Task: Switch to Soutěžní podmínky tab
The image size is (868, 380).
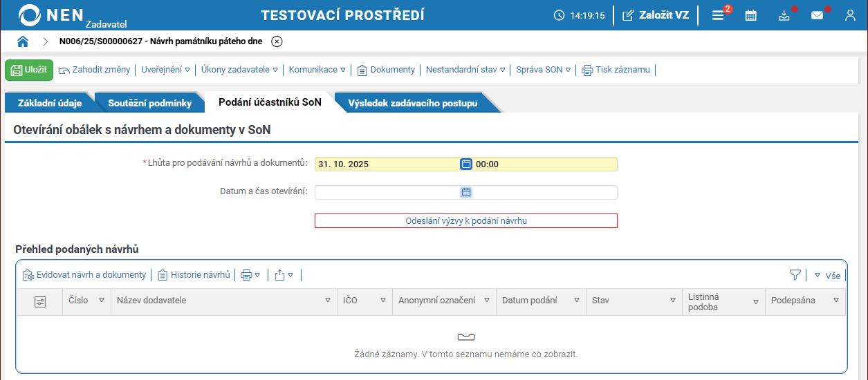Action: pyautogui.click(x=149, y=103)
